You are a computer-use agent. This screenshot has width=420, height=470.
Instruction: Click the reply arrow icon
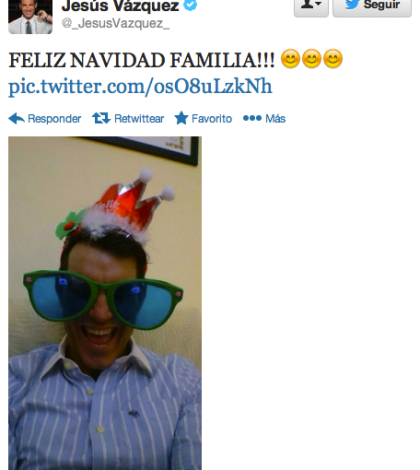coord(16,118)
